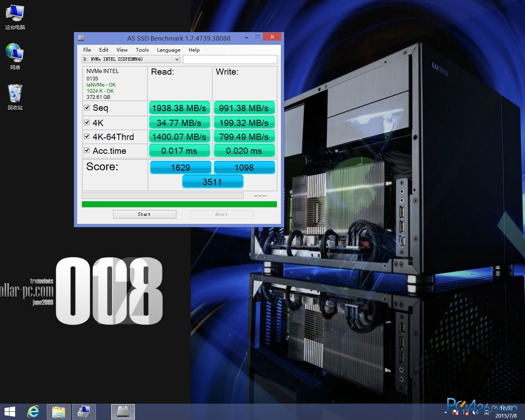Open the 回收站 recycle bin icon
The width and height of the screenshot is (525, 420).
tap(15, 97)
